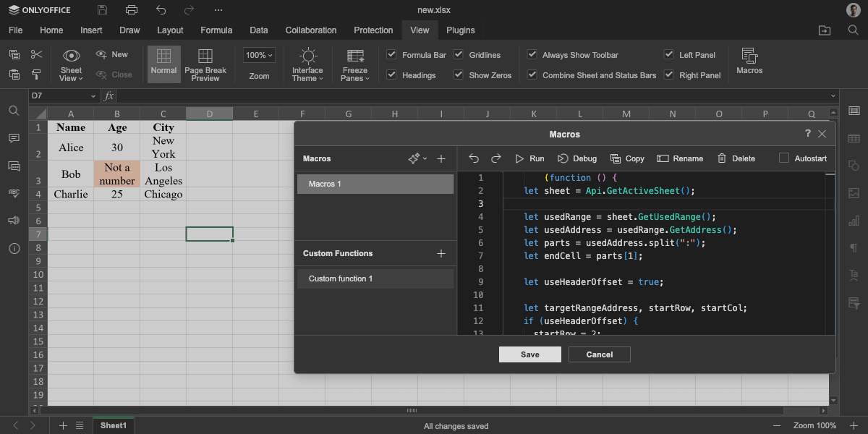Click the Copy icon in ribbon
Screen dimensions: 868x434
tap(14, 54)
